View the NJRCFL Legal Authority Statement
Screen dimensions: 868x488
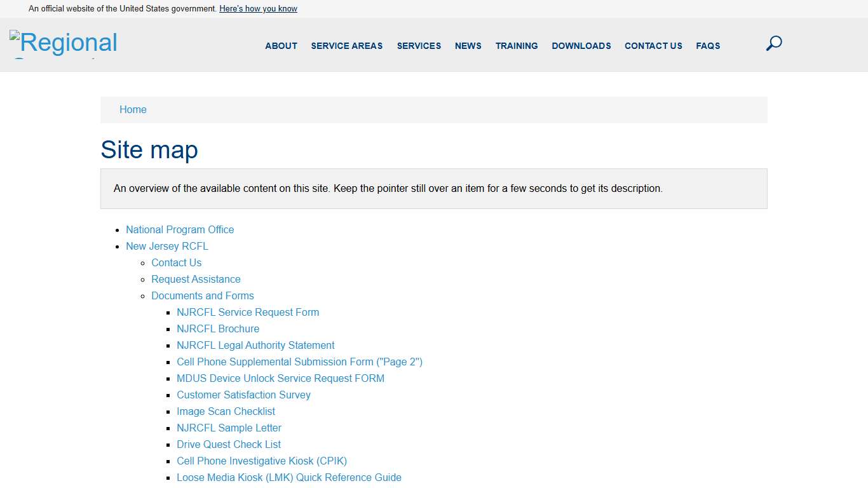(x=255, y=345)
